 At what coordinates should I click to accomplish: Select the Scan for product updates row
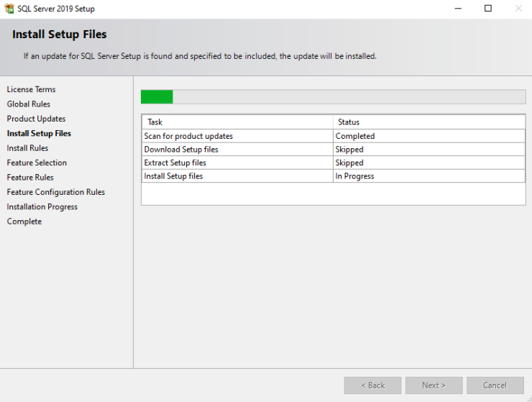[333, 136]
